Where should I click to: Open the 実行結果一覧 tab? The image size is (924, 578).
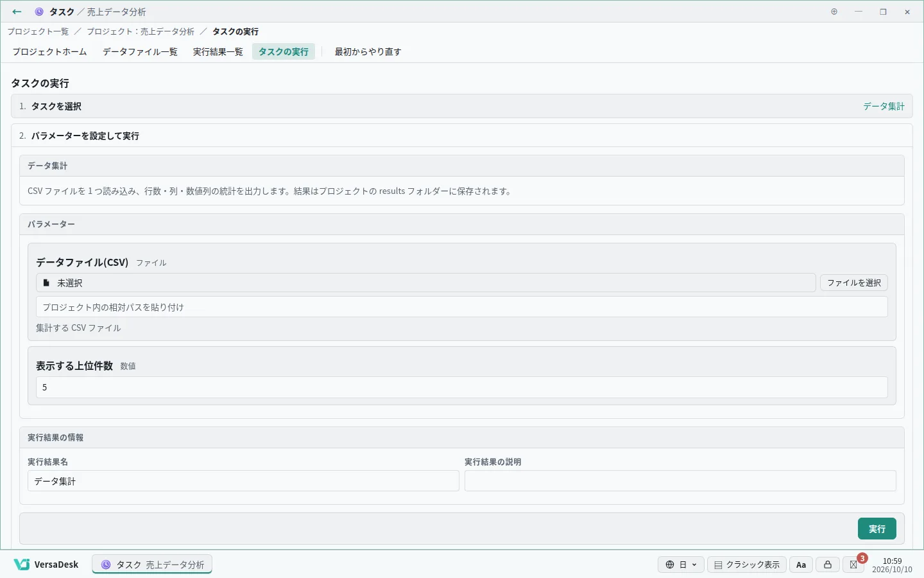(218, 52)
